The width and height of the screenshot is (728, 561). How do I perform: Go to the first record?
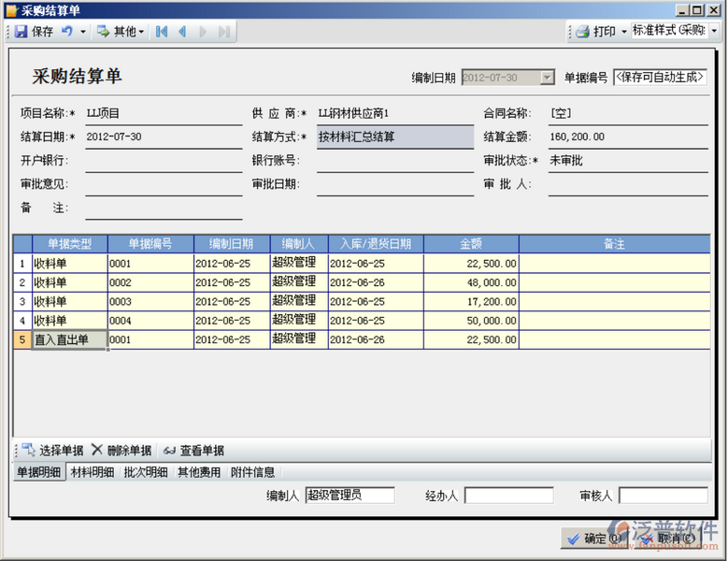162,32
